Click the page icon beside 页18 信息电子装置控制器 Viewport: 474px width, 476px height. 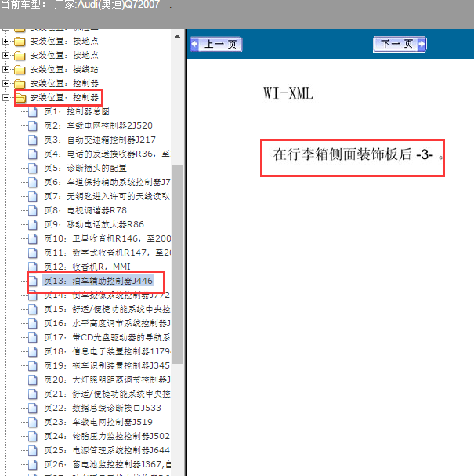point(33,351)
